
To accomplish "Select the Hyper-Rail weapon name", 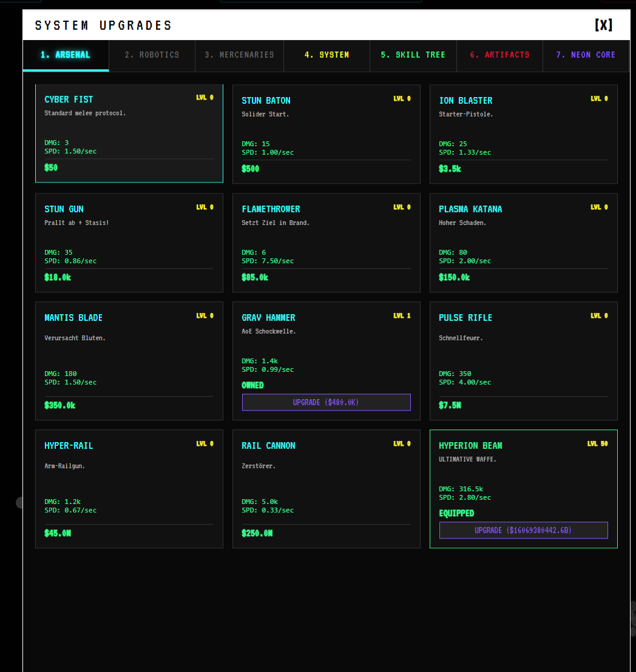I will pyautogui.click(x=69, y=446).
